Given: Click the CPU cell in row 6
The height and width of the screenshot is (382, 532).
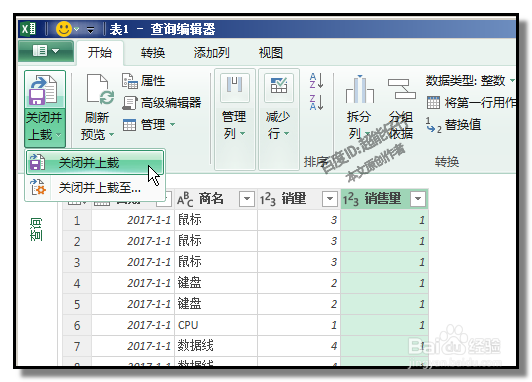Looking at the screenshot, I should point(216,325).
